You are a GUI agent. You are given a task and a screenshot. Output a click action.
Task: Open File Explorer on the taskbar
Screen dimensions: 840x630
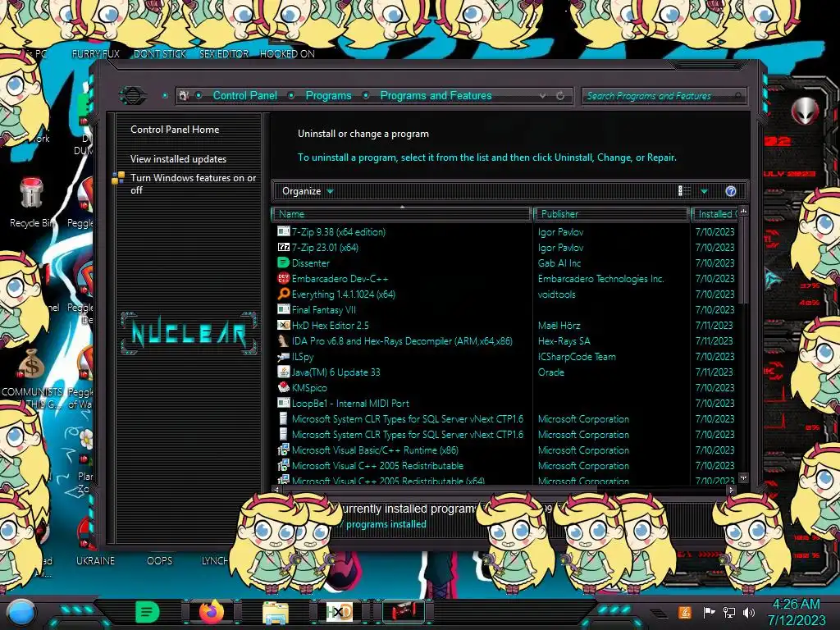click(276, 612)
